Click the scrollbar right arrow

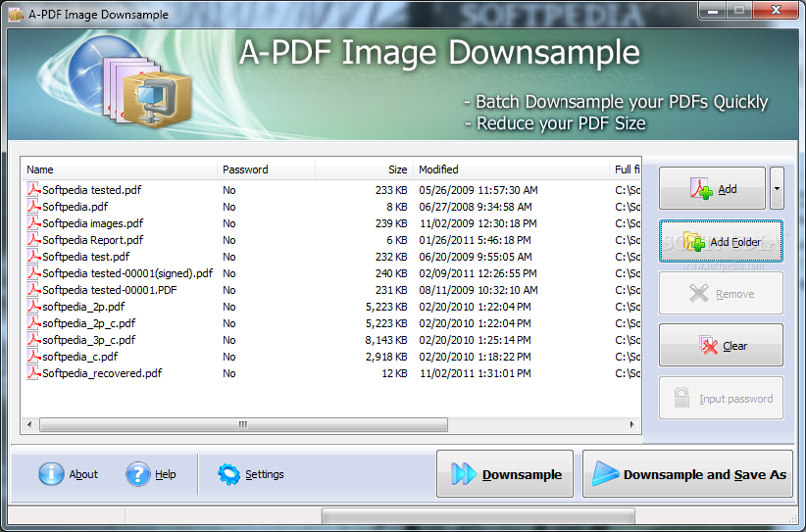[x=631, y=424]
